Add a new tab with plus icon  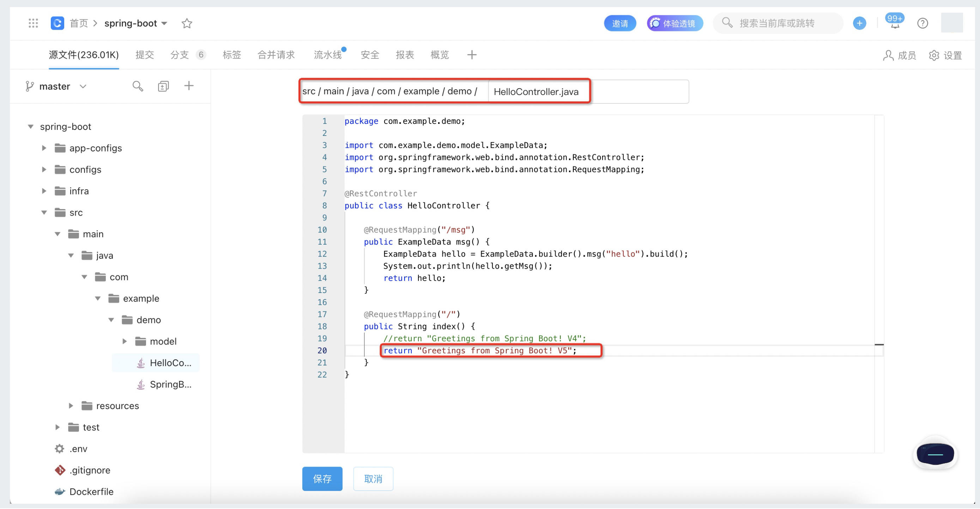click(472, 55)
